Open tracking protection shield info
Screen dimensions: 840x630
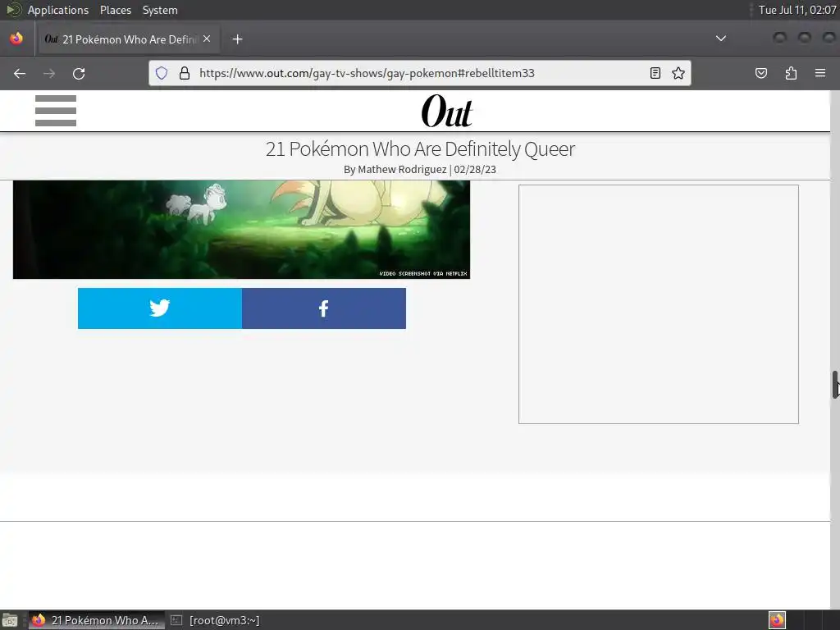162,73
